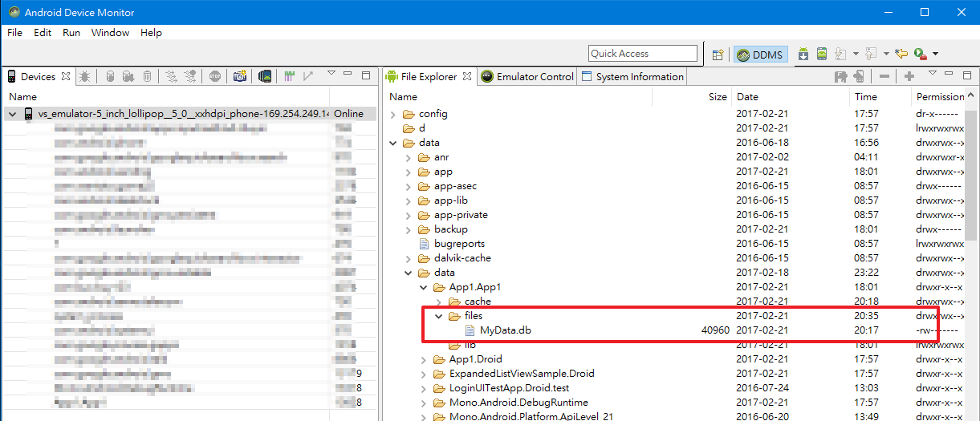Open the File Explorer view menu triangle

tap(933, 74)
